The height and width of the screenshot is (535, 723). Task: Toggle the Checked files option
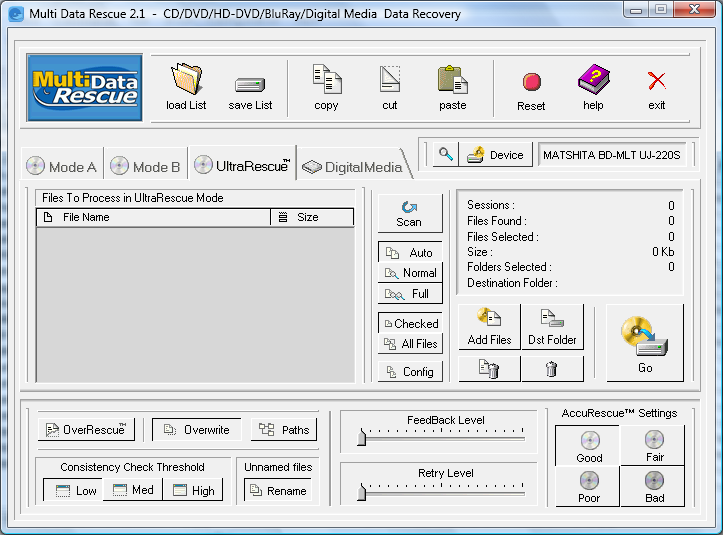point(410,323)
